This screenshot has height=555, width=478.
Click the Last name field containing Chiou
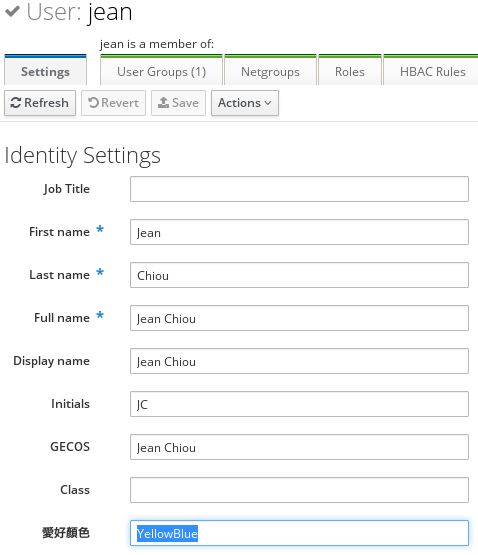click(299, 275)
